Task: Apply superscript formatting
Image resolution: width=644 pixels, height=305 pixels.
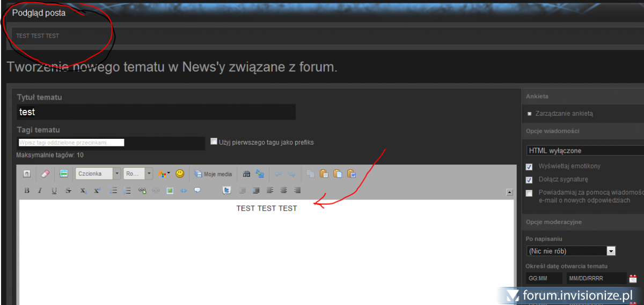Action: (x=97, y=190)
